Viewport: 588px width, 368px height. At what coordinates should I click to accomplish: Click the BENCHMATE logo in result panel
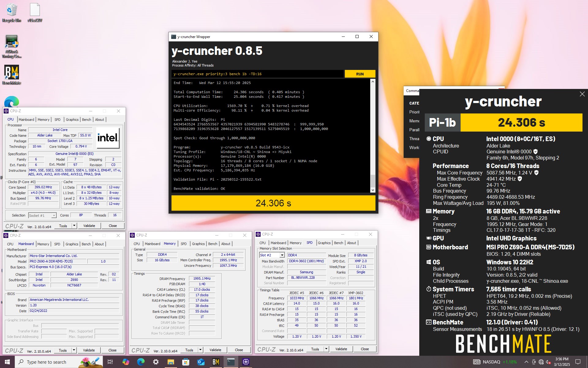coord(503,344)
